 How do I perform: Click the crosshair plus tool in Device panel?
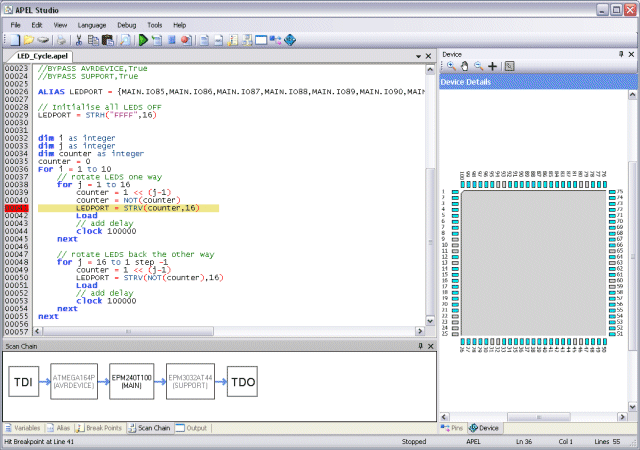pos(492,66)
